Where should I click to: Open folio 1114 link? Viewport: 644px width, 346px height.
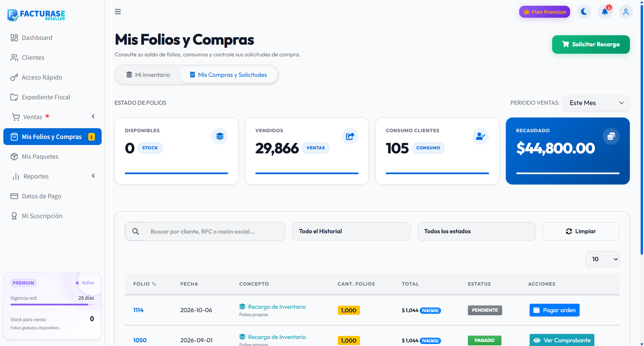click(138, 310)
